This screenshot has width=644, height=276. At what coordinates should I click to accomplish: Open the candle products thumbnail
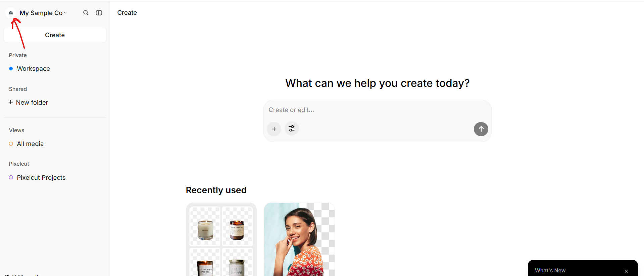click(x=221, y=239)
